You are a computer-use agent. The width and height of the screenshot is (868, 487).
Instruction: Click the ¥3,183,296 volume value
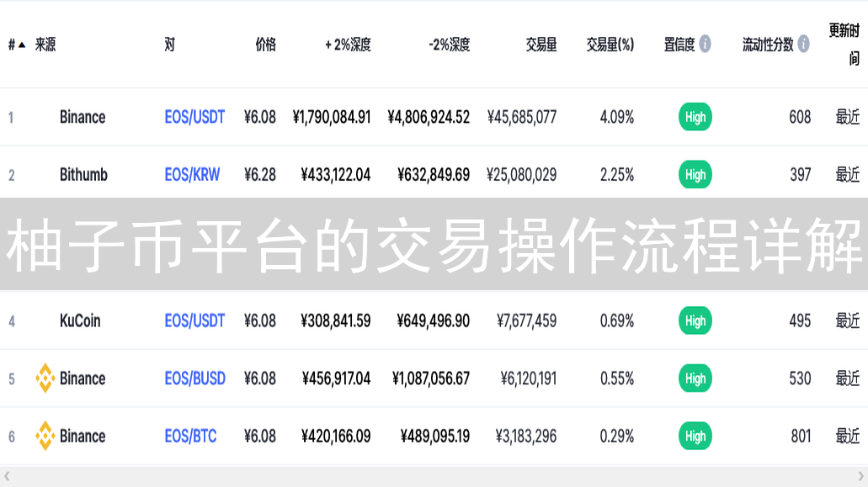526,437
